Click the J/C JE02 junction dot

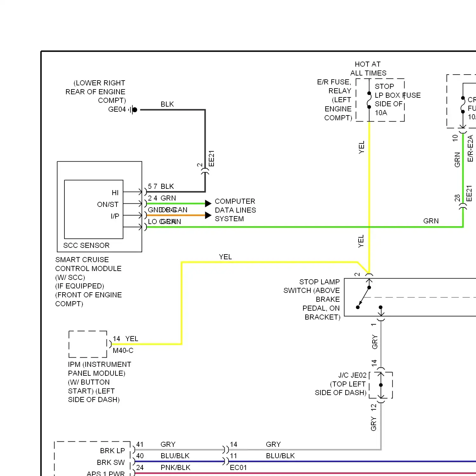(x=381, y=385)
